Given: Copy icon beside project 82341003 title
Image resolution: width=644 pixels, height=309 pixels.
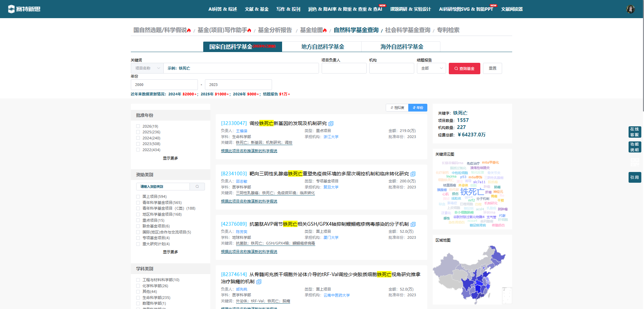Looking at the screenshot, I should pyautogui.click(x=413, y=174).
